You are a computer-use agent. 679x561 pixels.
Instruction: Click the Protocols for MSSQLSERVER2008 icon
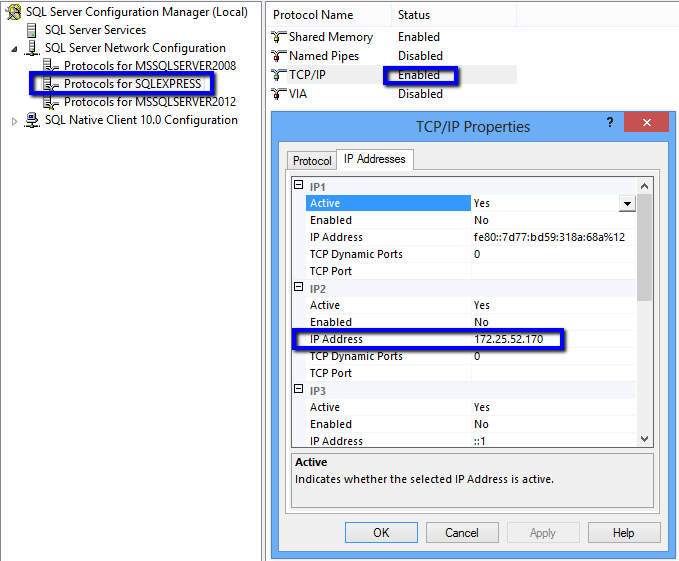(x=51, y=66)
